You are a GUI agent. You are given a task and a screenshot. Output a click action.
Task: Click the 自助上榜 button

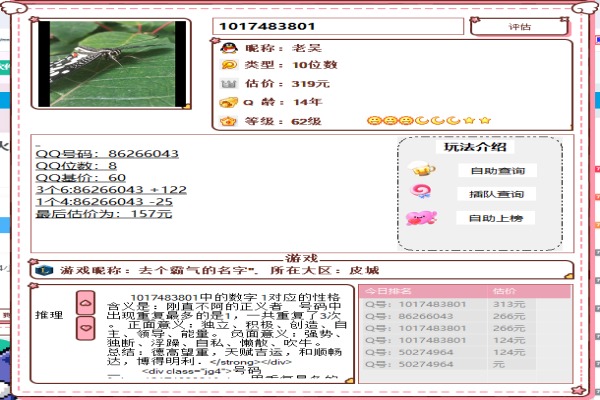tap(496, 218)
